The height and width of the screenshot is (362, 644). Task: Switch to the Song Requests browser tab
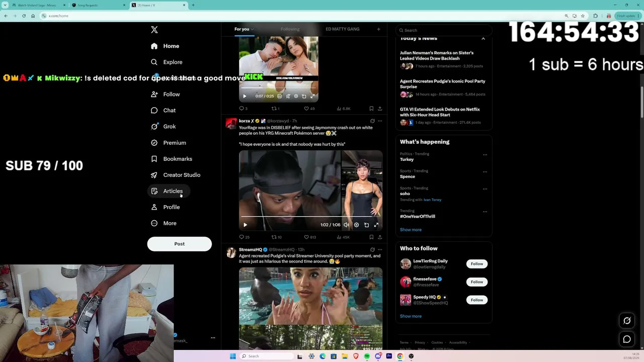(x=98, y=5)
